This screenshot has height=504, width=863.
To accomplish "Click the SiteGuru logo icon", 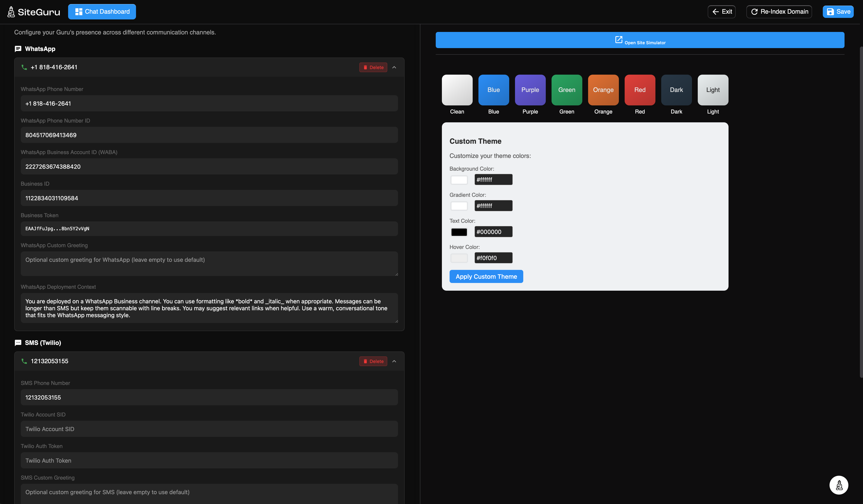I will click(11, 12).
